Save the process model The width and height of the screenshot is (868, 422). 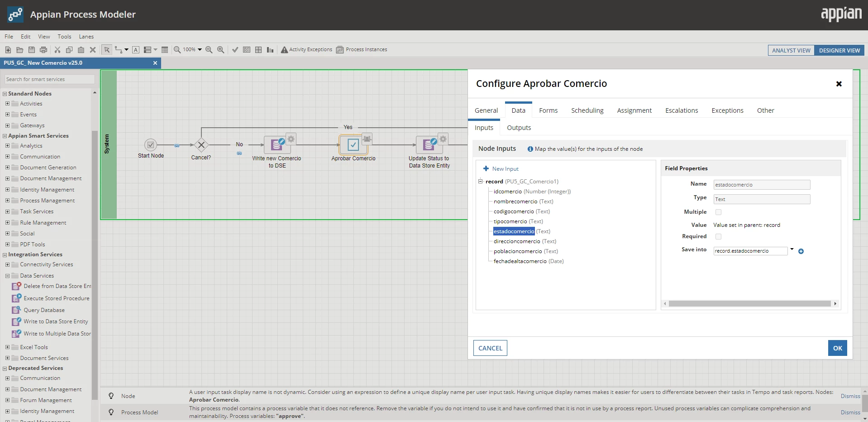tap(31, 50)
